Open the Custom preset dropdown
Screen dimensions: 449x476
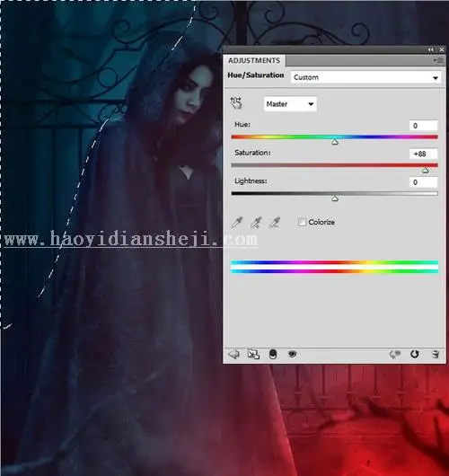click(x=365, y=77)
